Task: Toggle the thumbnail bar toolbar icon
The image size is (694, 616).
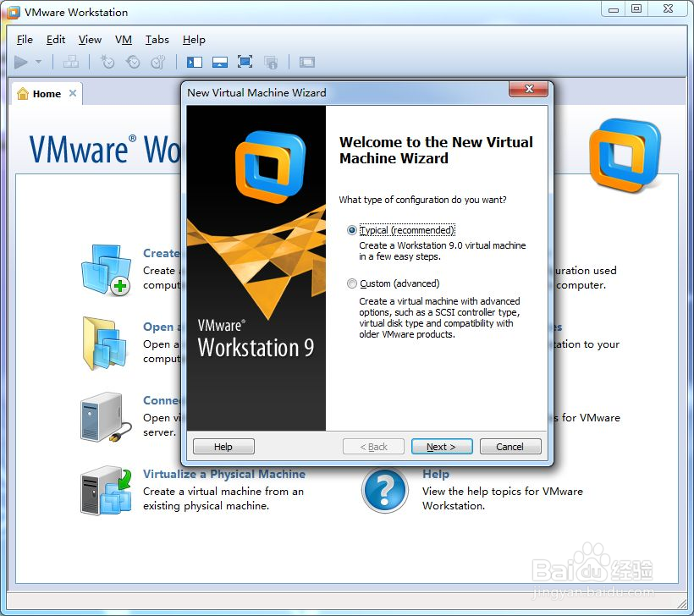Action: point(219,62)
